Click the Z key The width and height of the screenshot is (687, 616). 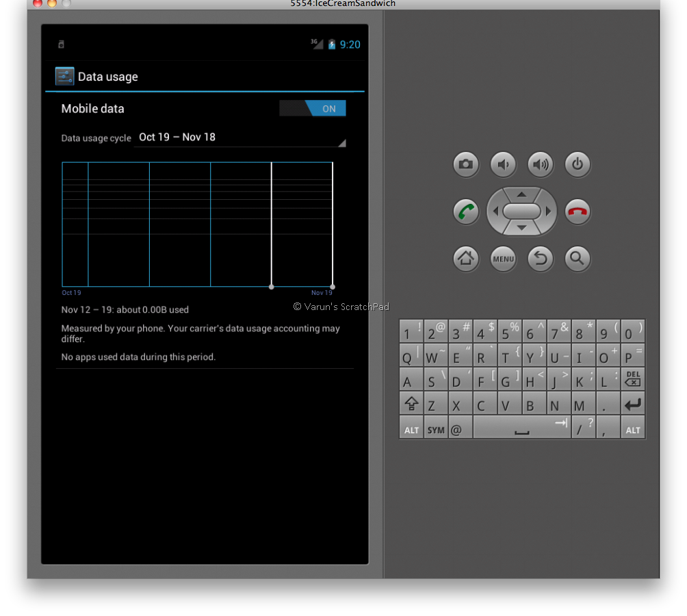click(x=435, y=404)
